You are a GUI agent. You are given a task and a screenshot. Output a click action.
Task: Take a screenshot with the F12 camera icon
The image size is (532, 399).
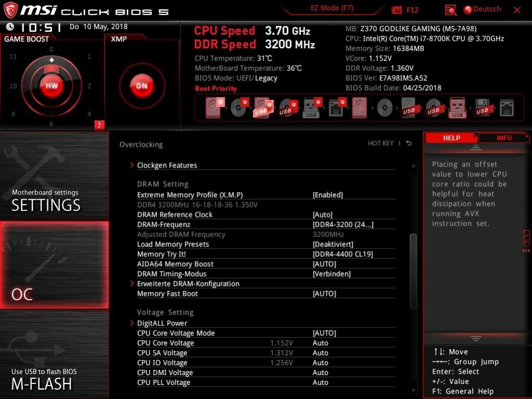[397, 10]
